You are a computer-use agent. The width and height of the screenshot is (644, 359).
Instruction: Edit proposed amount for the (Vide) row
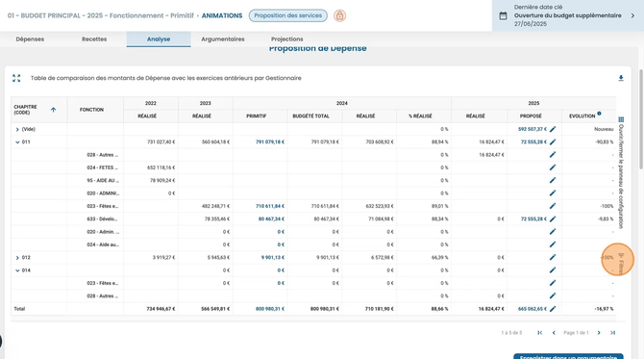tap(553, 129)
